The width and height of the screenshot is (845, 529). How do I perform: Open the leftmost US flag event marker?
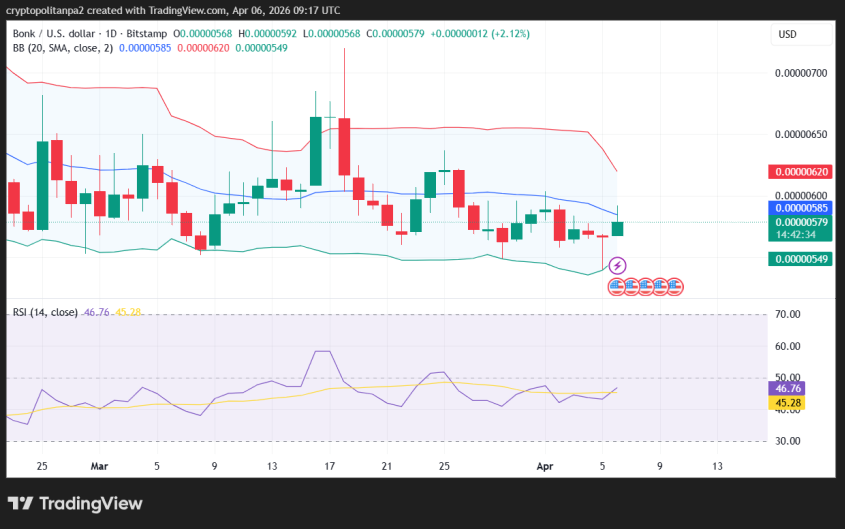617,286
